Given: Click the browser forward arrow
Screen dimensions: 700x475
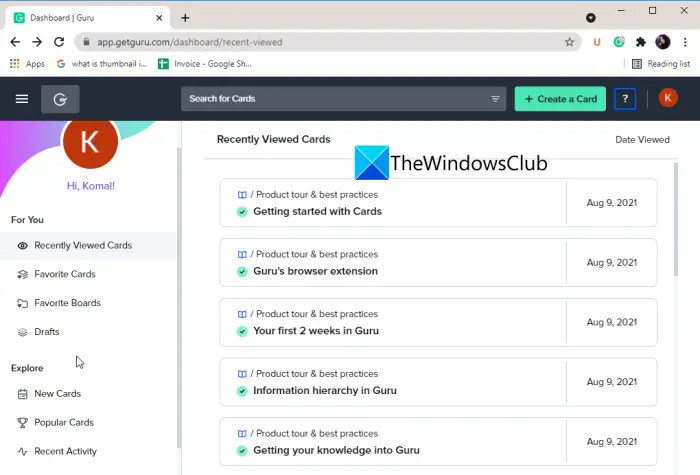Looking at the screenshot, I should pos(37,42).
